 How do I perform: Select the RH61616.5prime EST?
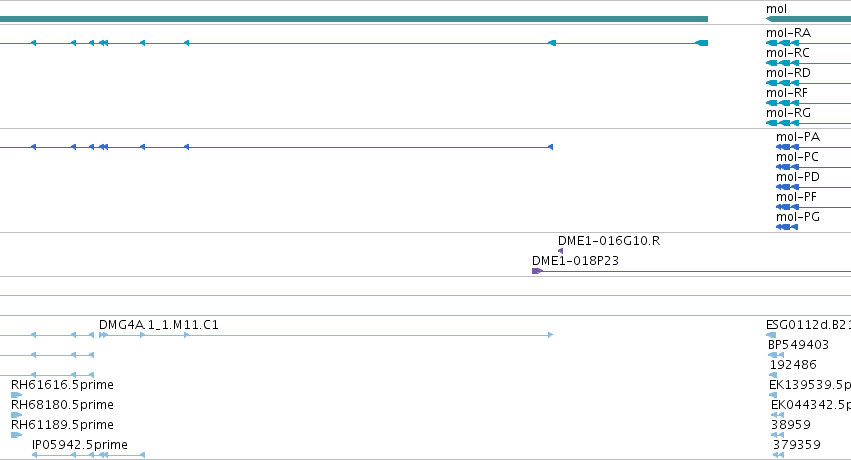pos(62,385)
